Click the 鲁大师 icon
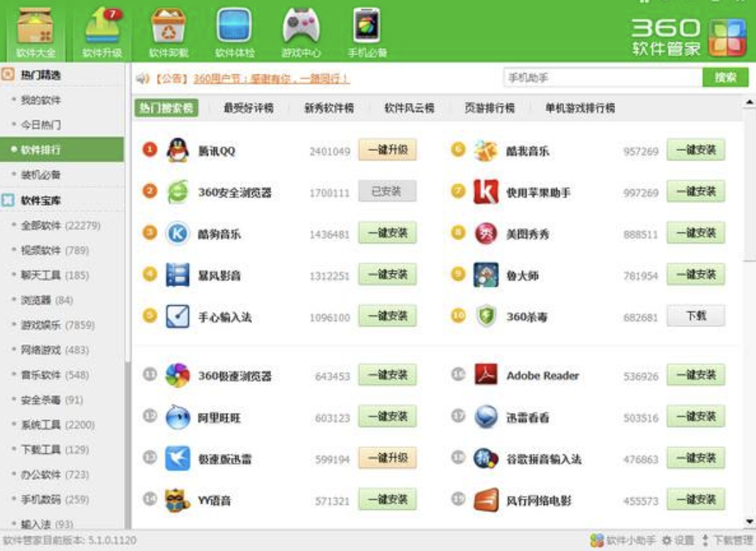Screen dimensions: 756x551 point(486,275)
